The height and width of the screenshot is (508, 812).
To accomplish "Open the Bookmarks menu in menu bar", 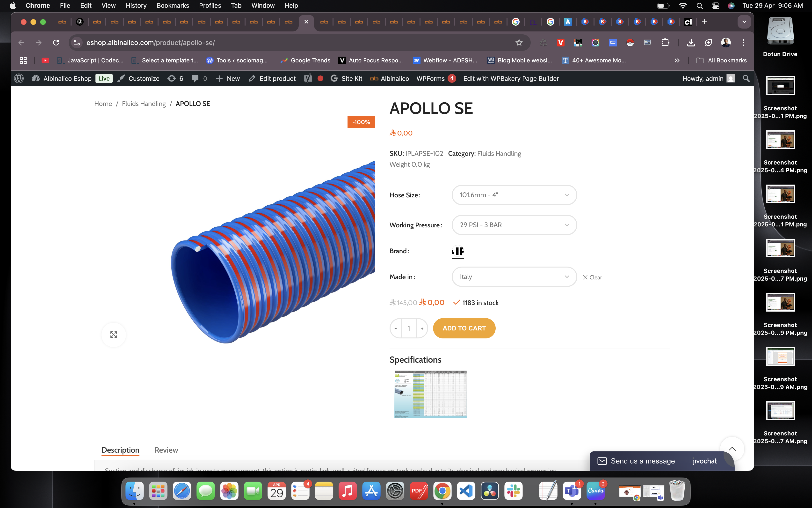I will click(x=173, y=6).
